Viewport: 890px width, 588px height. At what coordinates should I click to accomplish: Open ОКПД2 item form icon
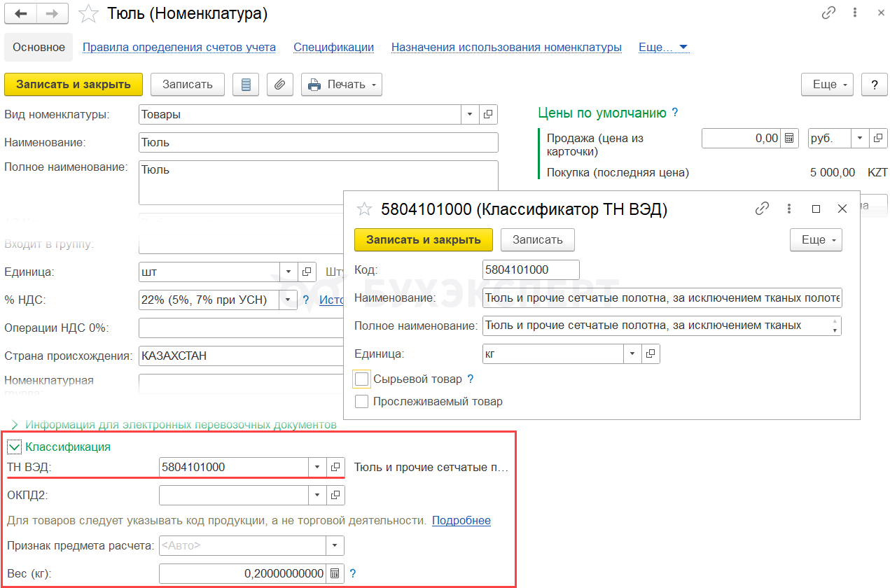pyautogui.click(x=335, y=495)
